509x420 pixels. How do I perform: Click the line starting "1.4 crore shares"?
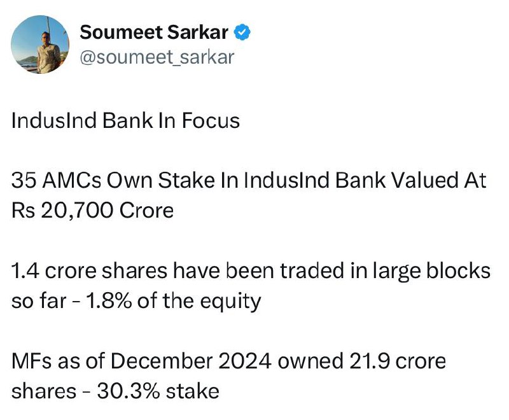click(x=251, y=270)
